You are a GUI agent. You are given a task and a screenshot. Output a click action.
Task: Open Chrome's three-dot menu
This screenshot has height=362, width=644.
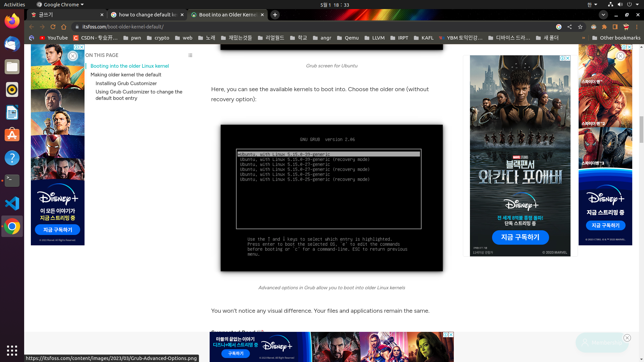coord(637,27)
